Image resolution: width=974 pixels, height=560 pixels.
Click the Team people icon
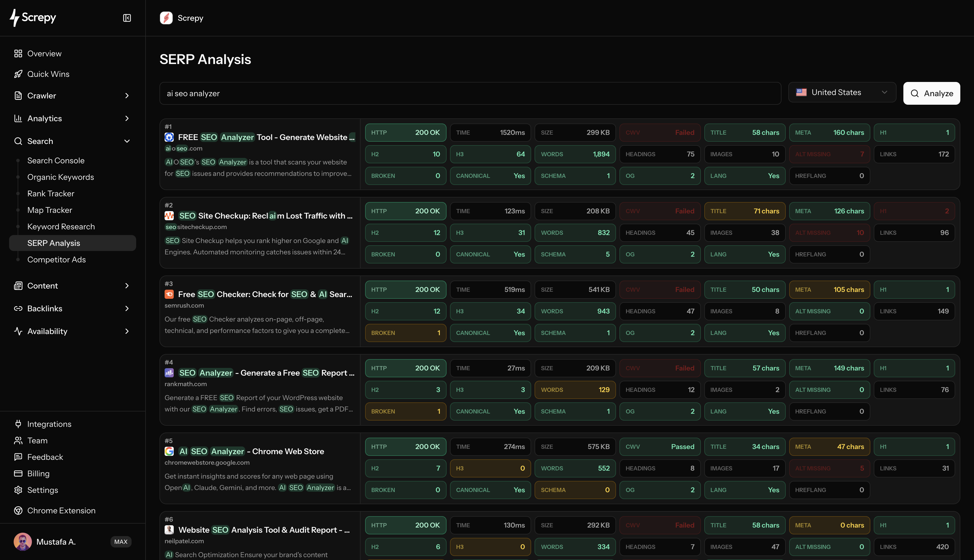(x=18, y=440)
